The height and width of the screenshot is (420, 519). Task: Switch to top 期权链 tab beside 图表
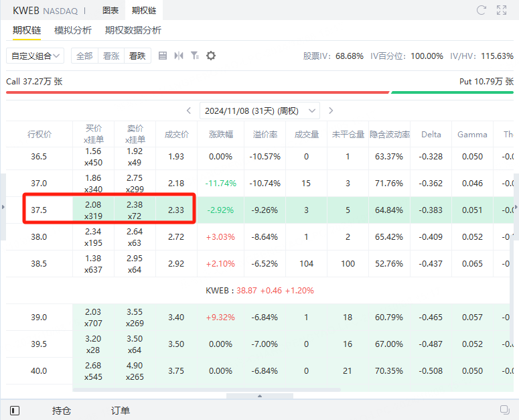(x=144, y=11)
